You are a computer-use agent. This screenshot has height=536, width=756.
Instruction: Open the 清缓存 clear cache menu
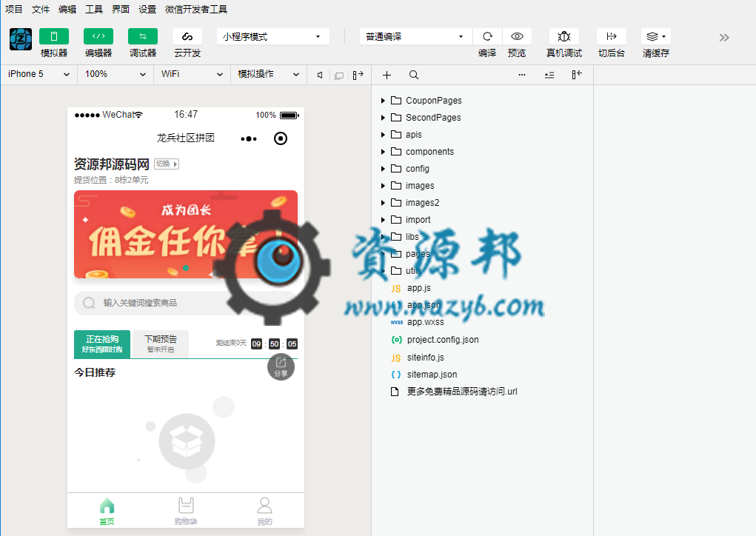(656, 36)
